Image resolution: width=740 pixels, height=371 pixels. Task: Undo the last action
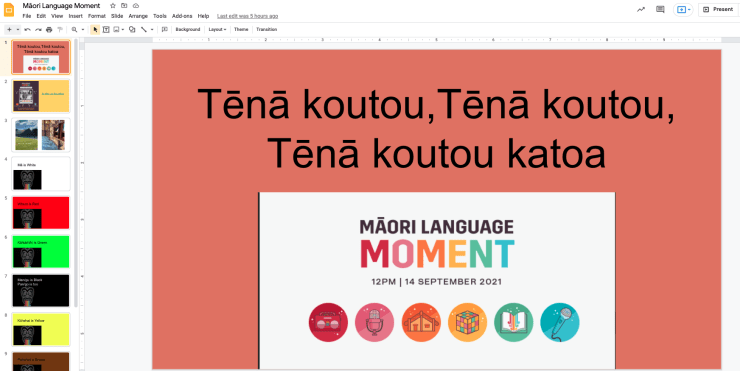pyautogui.click(x=27, y=29)
